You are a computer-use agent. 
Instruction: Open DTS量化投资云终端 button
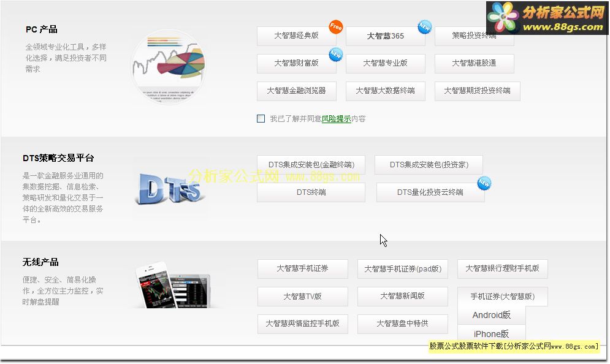pos(430,192)
